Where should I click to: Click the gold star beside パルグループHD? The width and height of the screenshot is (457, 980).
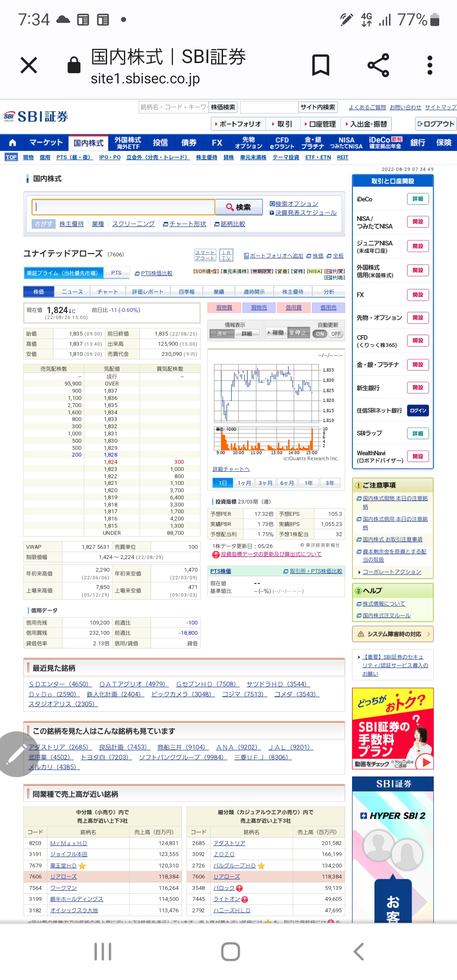[x=261, y=866]
